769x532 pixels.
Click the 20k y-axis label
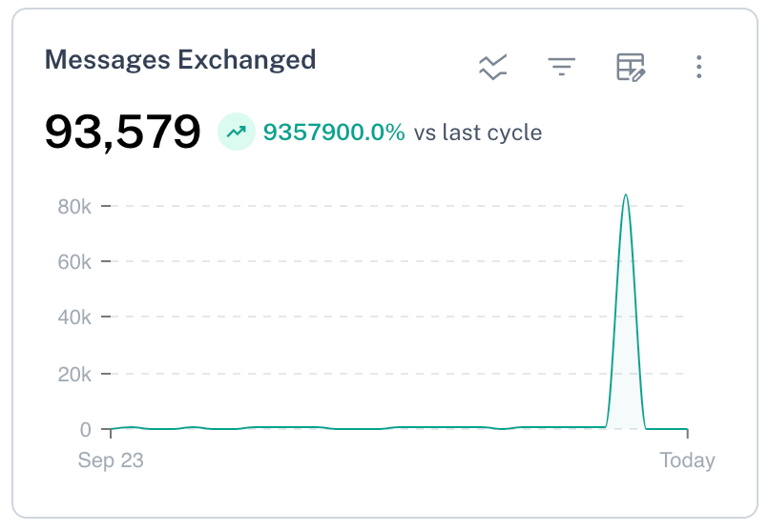coord(74,373)
